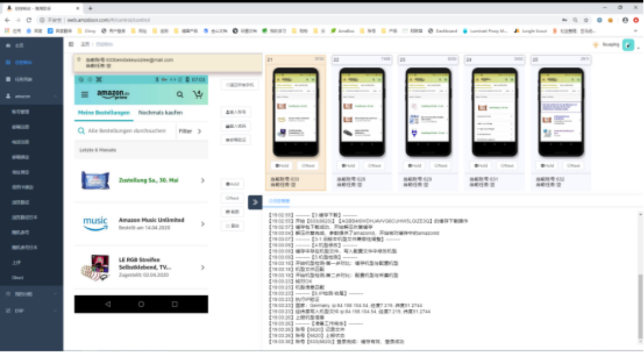The width and height of the screenshot is (644, 353).
Task: Select the Hold option for device 633
Action: tap(282, 166)
